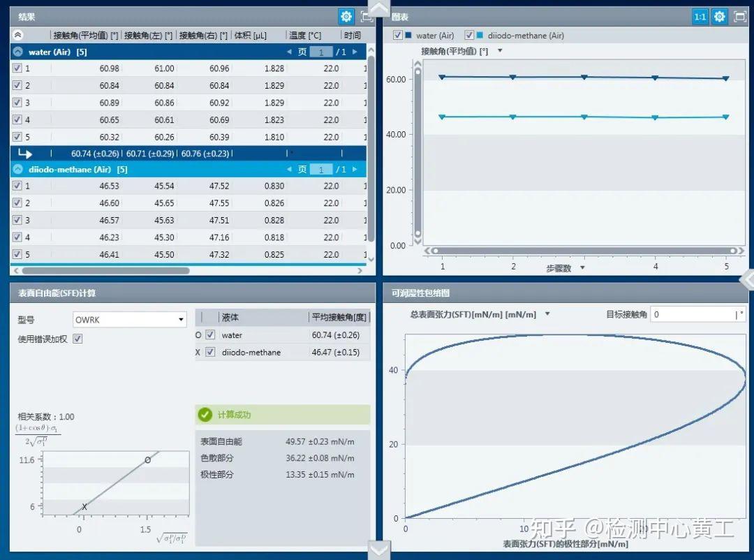Click chart scroll up chevron on vertical slider
Image resolution: width=754 pixels, height=560 pixels.
pyautogui.click(x=418, y=64)
